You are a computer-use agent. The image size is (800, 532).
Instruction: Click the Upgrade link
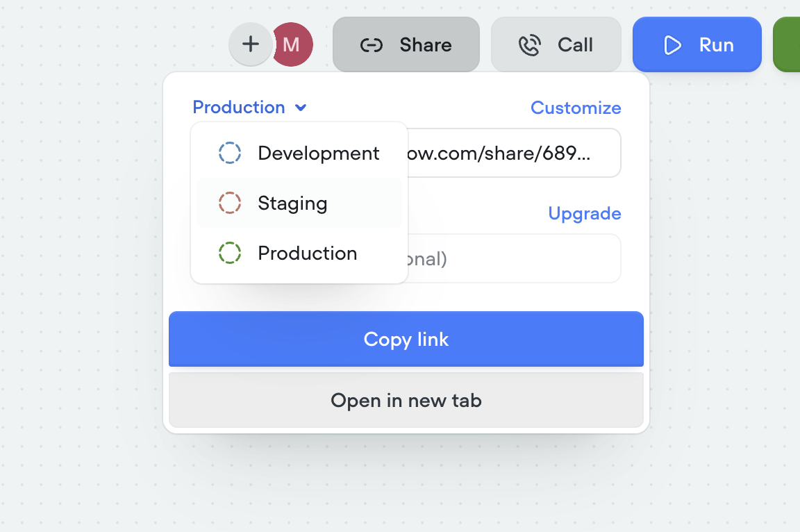tap(585, 213)
